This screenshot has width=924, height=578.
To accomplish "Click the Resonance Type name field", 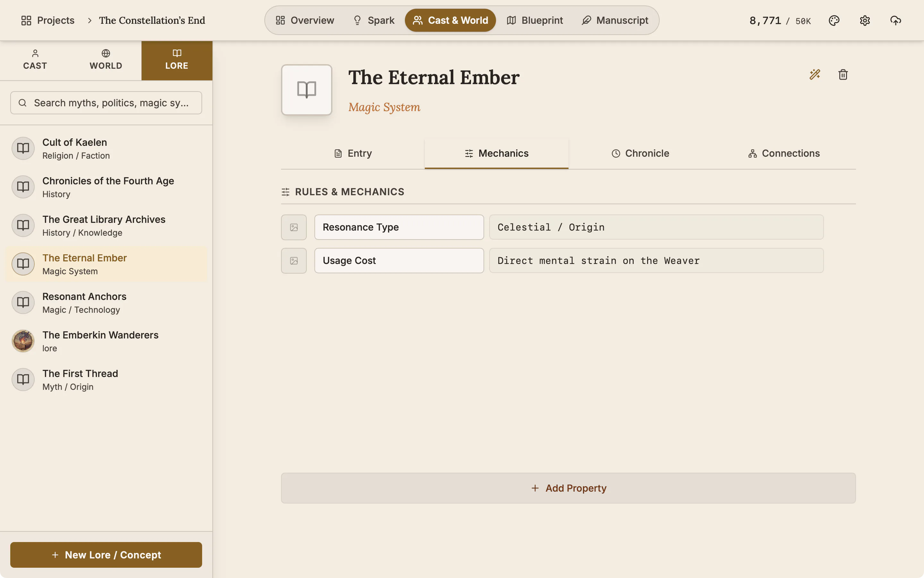I will tap(399, 227).
